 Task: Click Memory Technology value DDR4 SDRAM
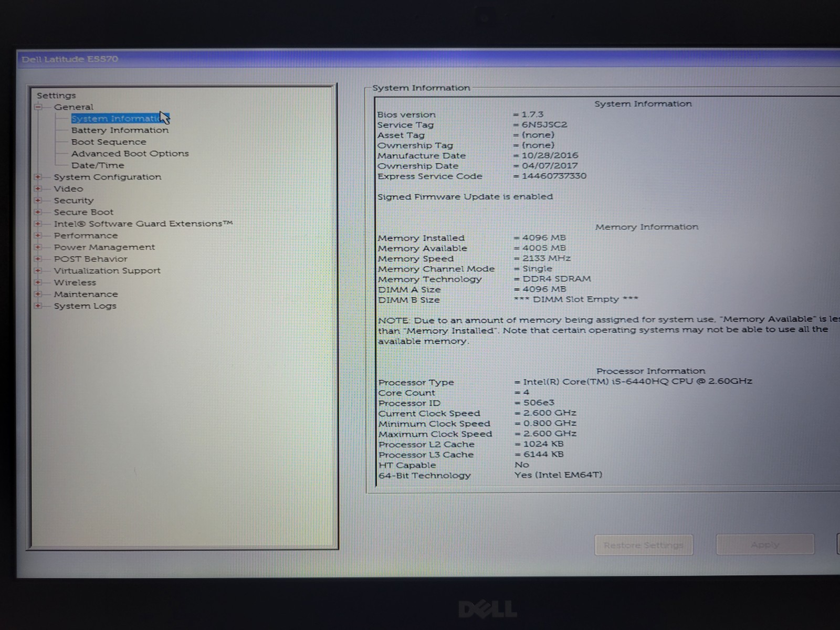(556, 279)
